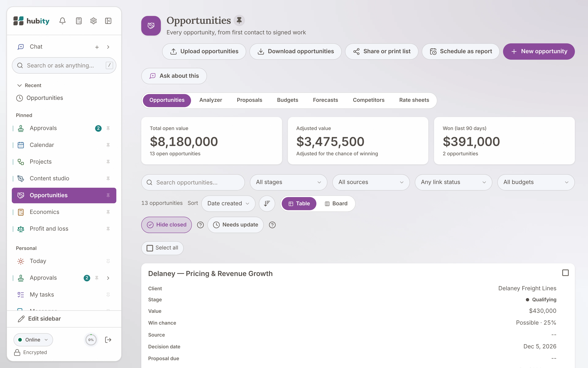Click Ask about this button
Image resolution: width=588 pixels, height=368 pixels.
[174, 76]
